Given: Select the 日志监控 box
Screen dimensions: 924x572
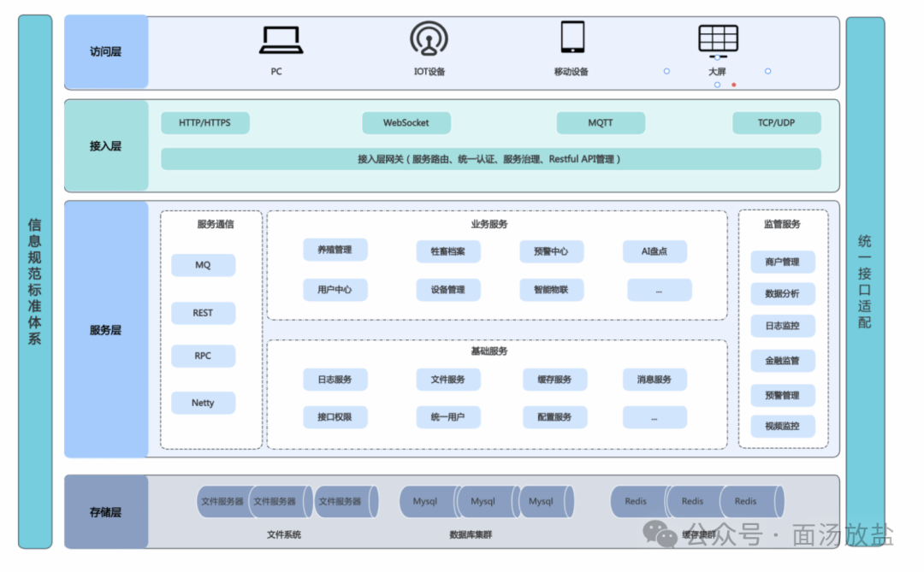Looking at the screenshot, I should point(783,326).
